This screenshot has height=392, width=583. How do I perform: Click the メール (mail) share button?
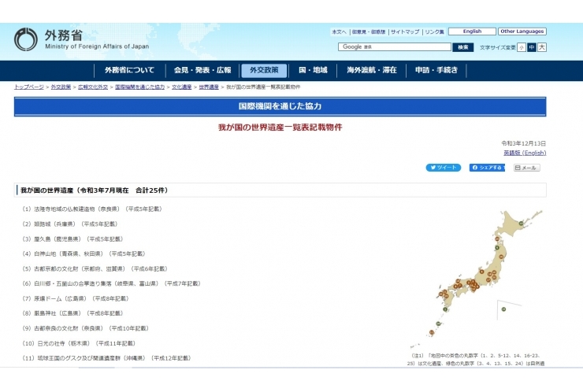pos(526,168)
